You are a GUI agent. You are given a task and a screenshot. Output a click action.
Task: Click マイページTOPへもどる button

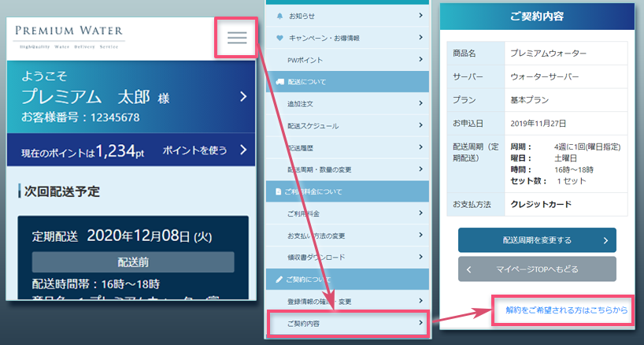[537, 269]
